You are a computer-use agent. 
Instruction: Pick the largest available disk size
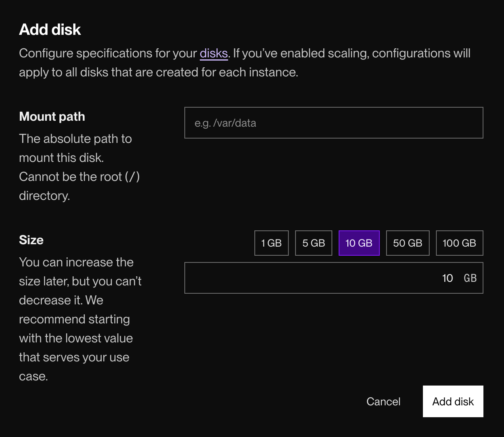coord(459,243)
